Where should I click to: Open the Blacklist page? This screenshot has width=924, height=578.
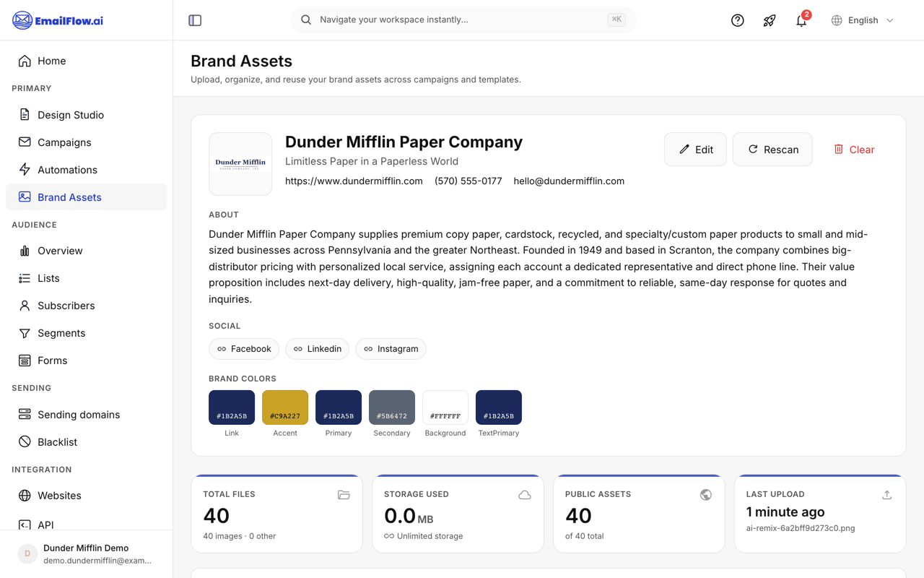point(87,442)
